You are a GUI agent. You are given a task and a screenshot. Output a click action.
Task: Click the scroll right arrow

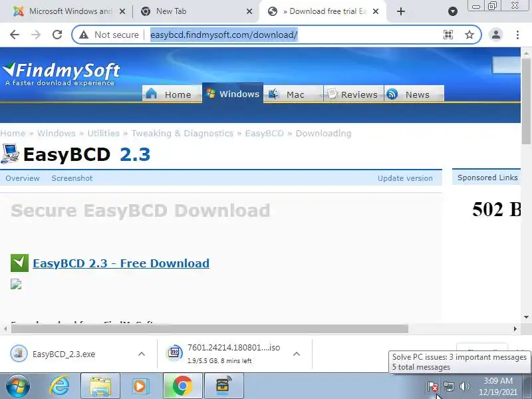515,329
